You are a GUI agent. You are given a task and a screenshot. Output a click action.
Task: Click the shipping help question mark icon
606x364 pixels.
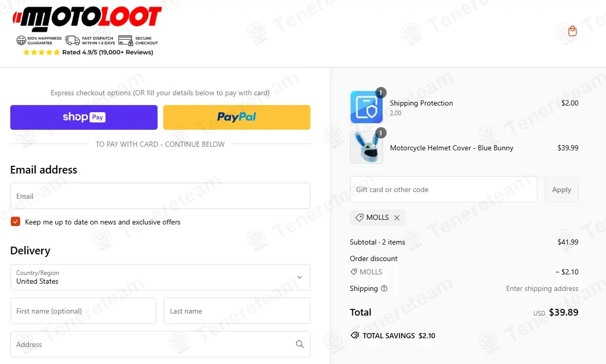pos(384,288)
